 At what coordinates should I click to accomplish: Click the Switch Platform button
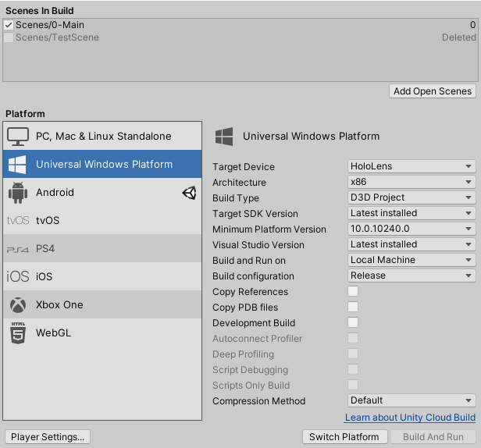345,436
